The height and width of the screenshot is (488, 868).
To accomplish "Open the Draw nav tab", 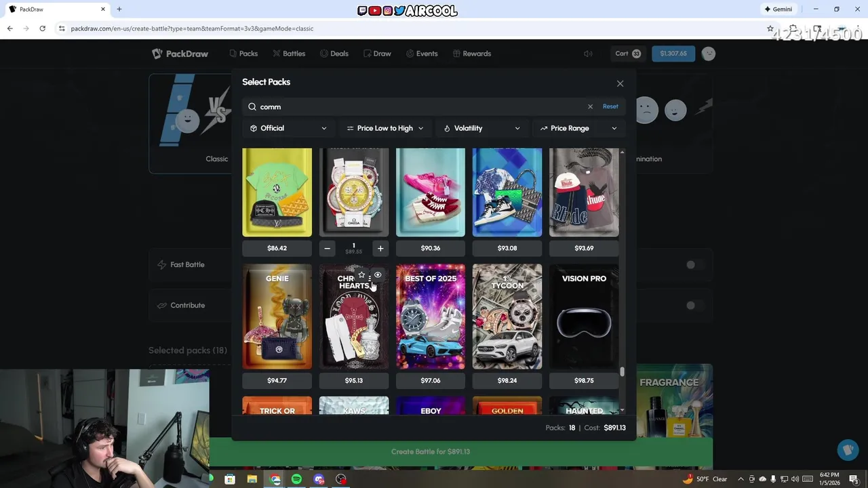I will pyautogui.click(x=377, y=54).
